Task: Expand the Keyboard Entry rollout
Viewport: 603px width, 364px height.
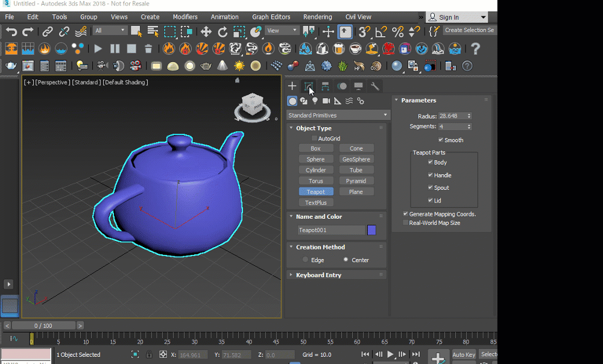Action: click(318, 275)
